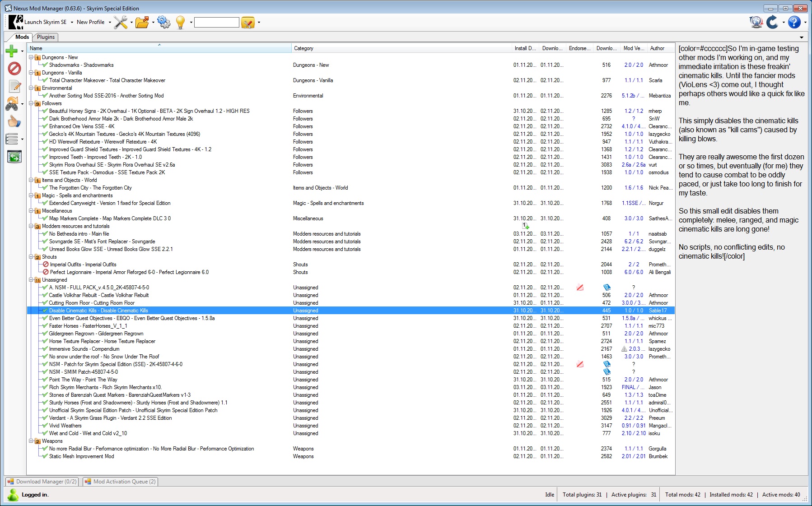Sort mods by the Category column header

pyautogui.click(x=303, y=48)
